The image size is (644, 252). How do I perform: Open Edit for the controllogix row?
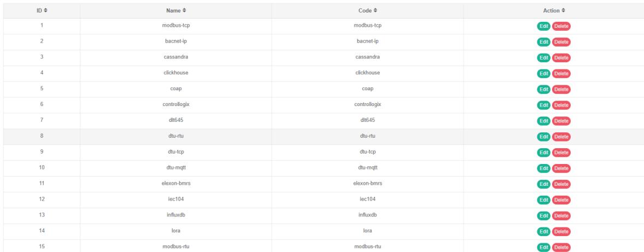[544, 105]
